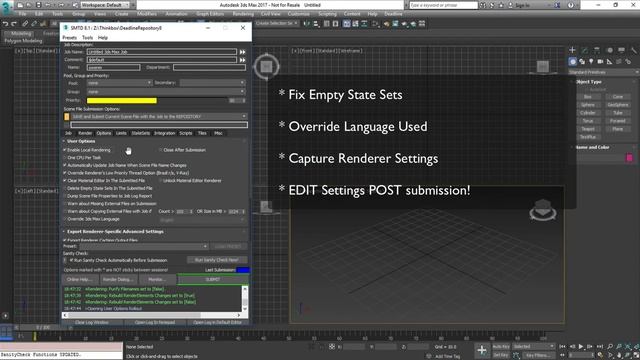Screen dimensions: 640x360
Task: Go to the start frame
Action: point(563,347)
